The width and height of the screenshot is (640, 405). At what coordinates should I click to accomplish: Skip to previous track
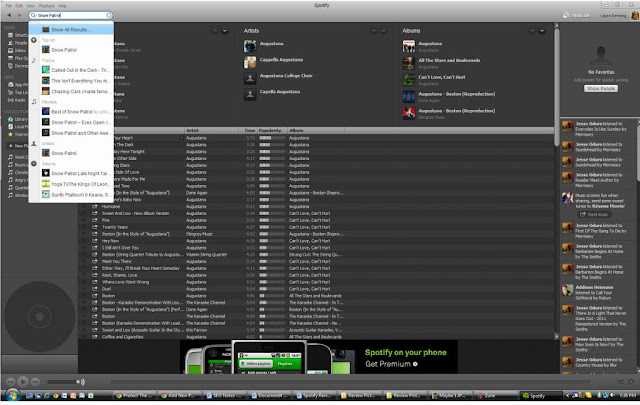pos(11,382)
